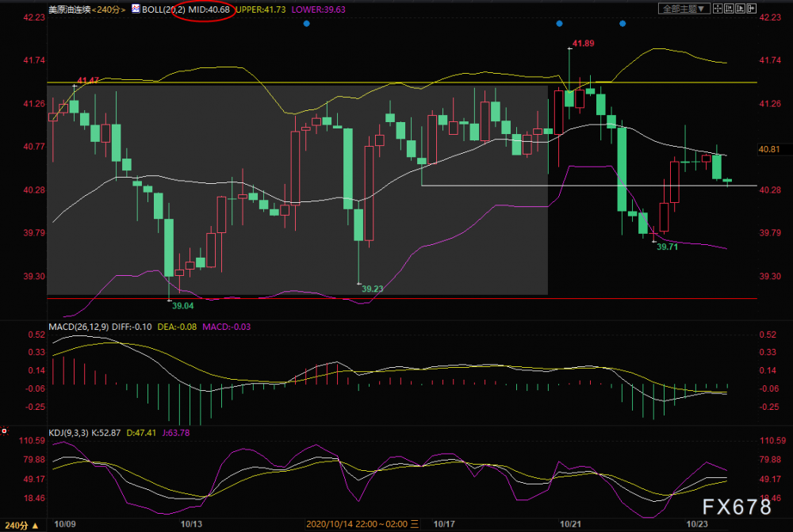Click the MID:40.68 value
Viewport: 793px width, 532px height.
(x=209, y=10)
